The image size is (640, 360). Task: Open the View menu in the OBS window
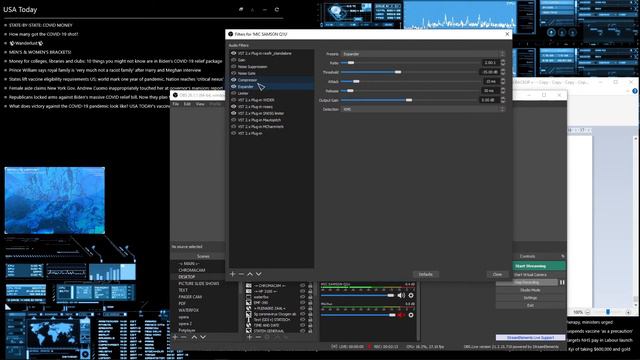200,104
